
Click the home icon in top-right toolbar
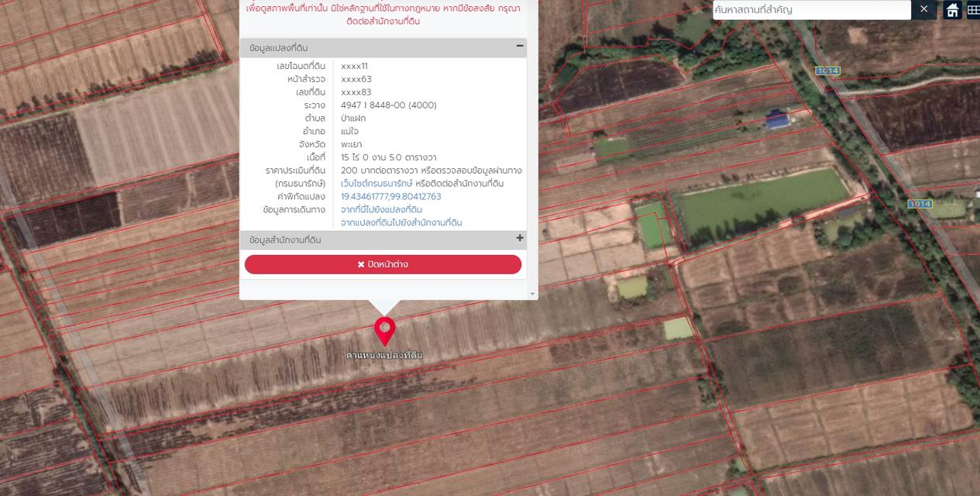952,10
